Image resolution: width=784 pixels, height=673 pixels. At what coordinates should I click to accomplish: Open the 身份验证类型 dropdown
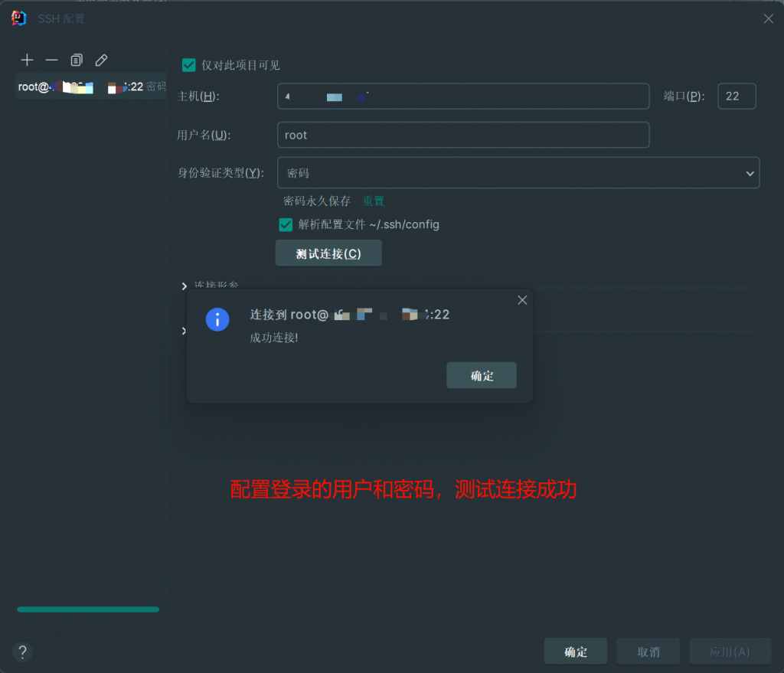coord(518,173)
